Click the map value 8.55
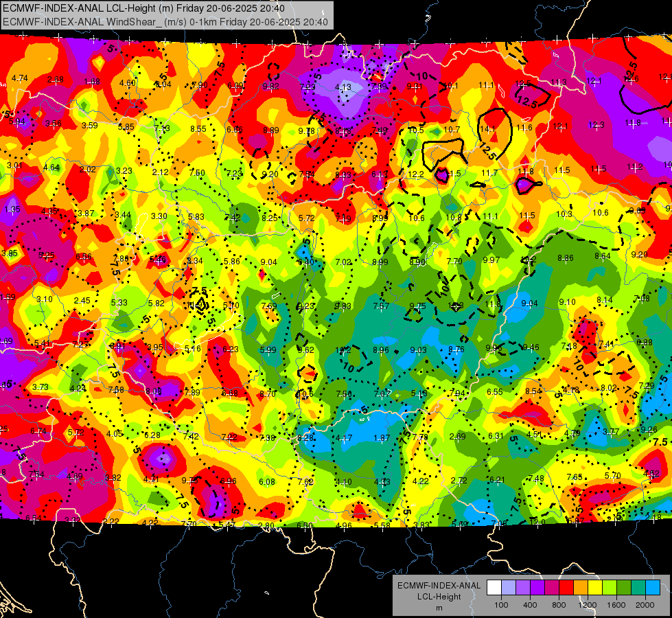This screenshot has height=618, width=672. (198, 128)
